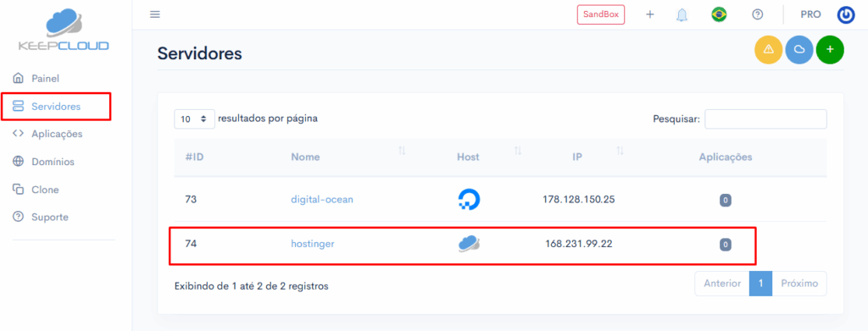868x331 pixels.
Task: Click the blue power account icon
Action: (846, 15)
